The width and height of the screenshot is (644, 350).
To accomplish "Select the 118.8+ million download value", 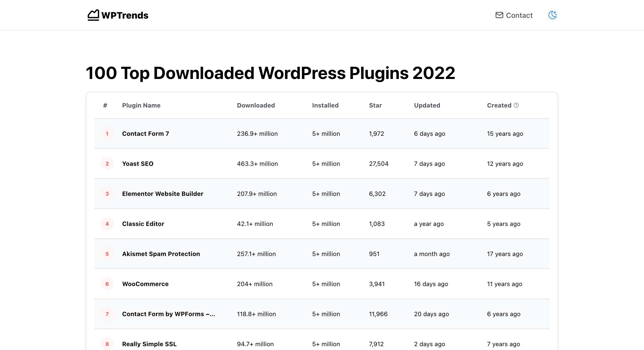I will coord(256,314).
